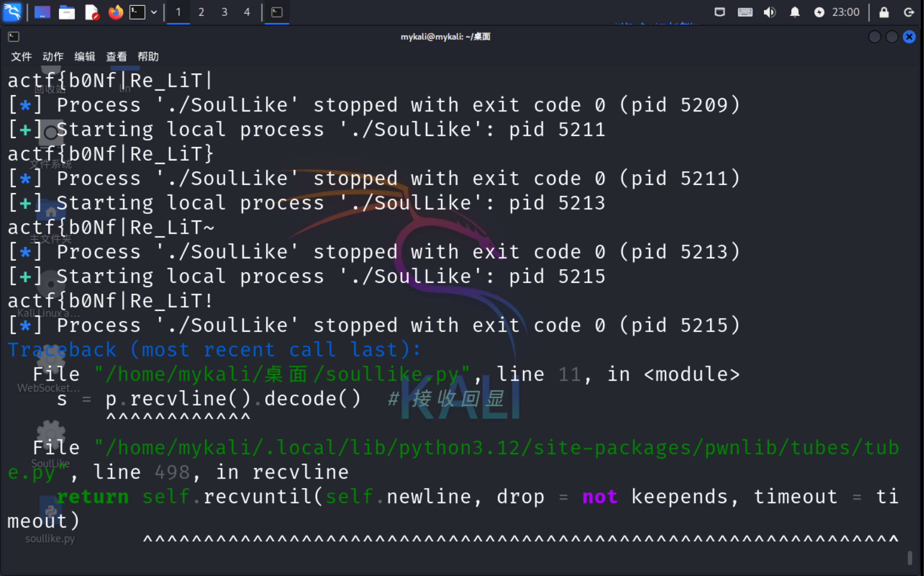Open the 文件 menu
This screenshot has height=576, width=924.
click(x=21, y=56)
